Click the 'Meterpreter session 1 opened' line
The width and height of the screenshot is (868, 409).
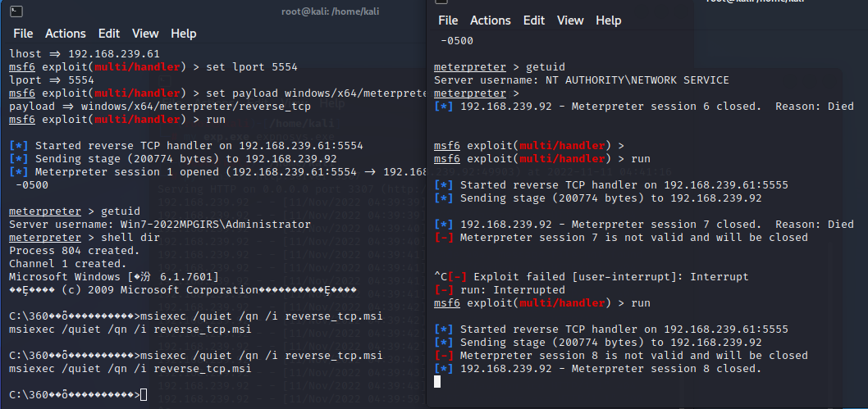pos(217,172)
